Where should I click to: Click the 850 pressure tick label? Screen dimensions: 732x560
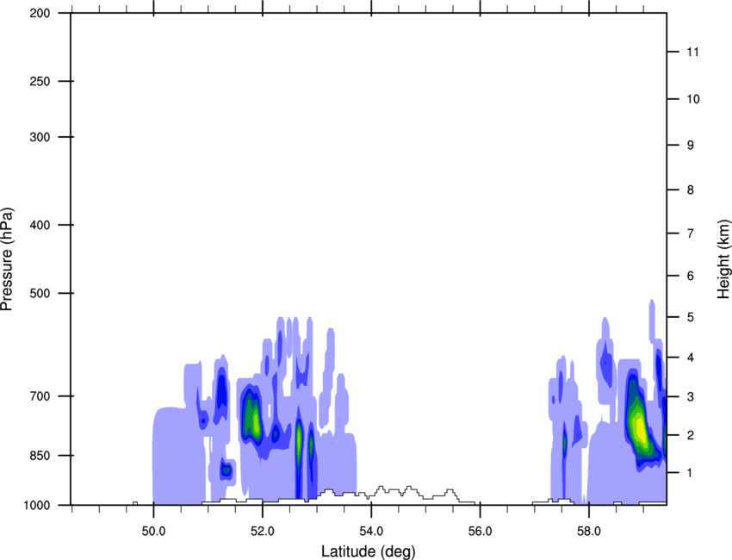point(40,455)
